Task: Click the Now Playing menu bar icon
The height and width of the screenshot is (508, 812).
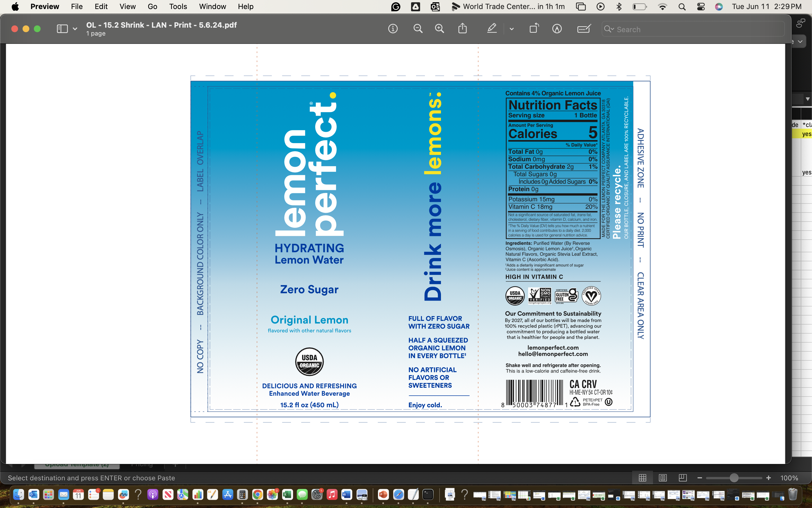Action: [x=601, y=7]
